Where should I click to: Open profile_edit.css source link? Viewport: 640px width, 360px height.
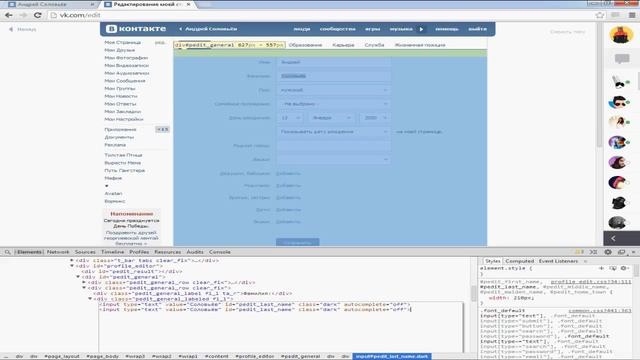coord(591,282)
